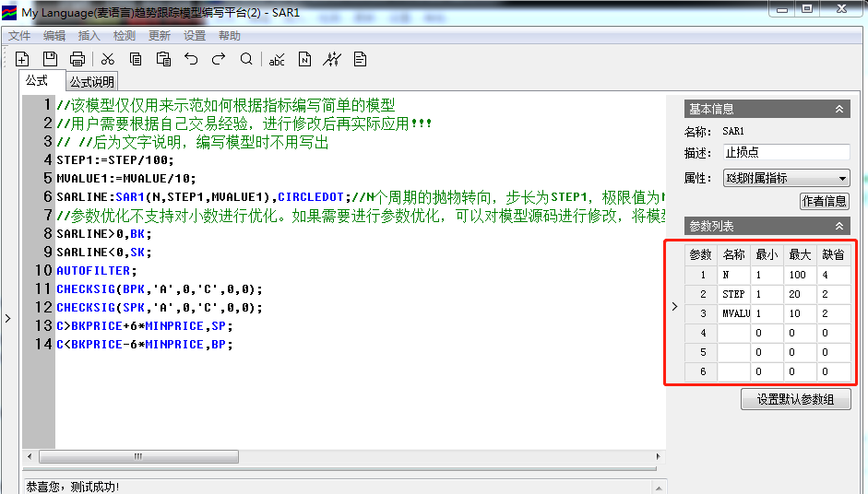This screenshot has width=868, height=494.
Task: Switch to the 公式说明 tab
Action: (92, 82)
